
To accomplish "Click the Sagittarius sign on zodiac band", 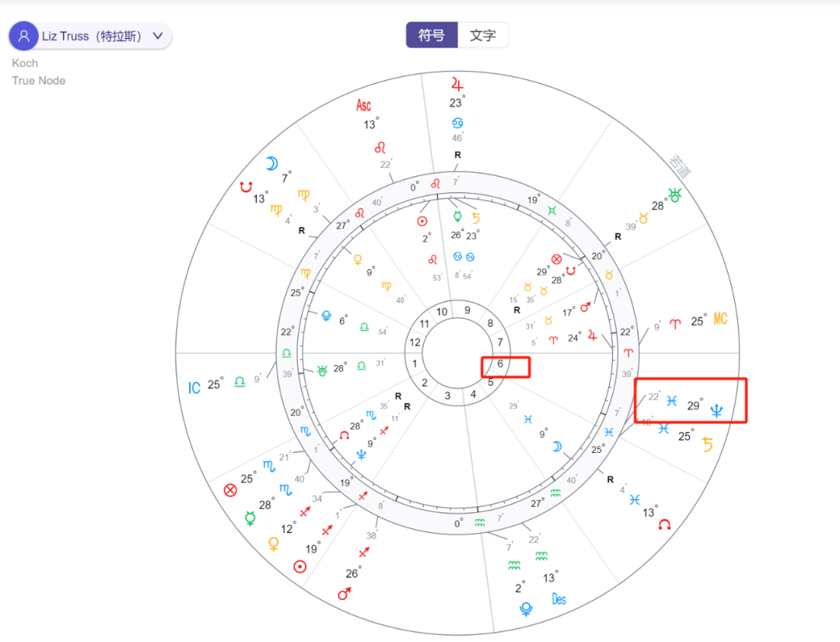I will tap(362, 496).
